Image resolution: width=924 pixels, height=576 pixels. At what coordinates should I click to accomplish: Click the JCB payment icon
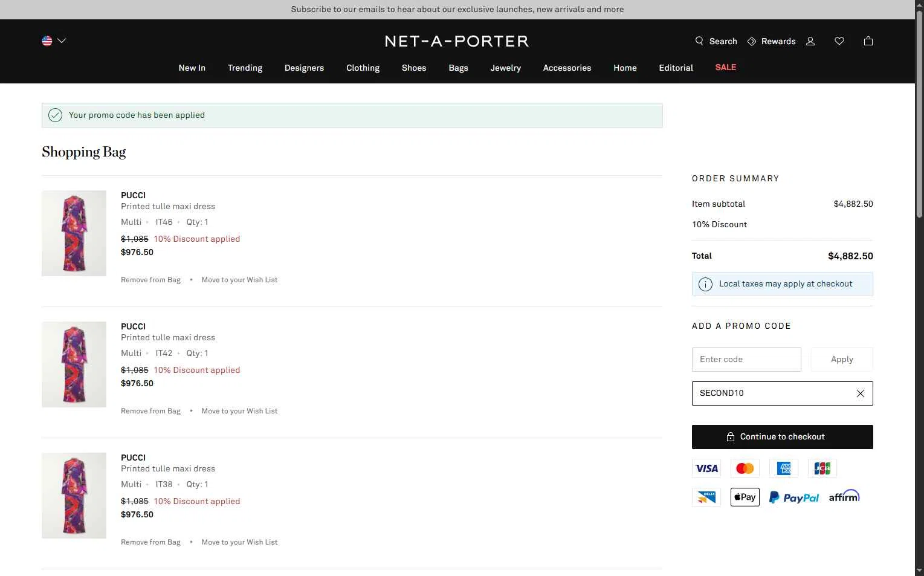click(822, 468)
